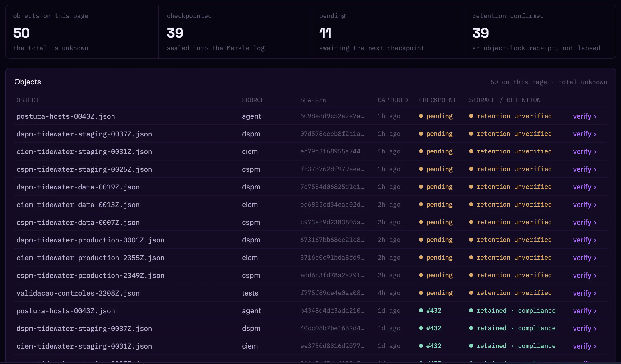The image size is (621, 364).
Task: Click the OBJECT column header
Action: (x=28, y=100)
